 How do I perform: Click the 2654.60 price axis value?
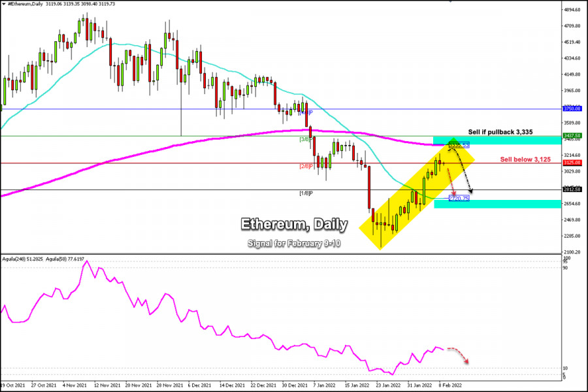click(x=572, y=204)
